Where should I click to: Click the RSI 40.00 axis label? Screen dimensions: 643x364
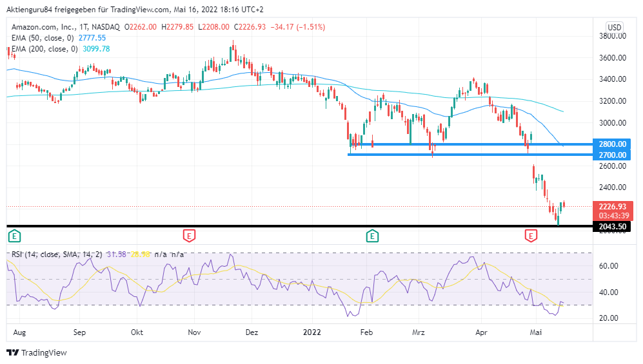[609, 292]
